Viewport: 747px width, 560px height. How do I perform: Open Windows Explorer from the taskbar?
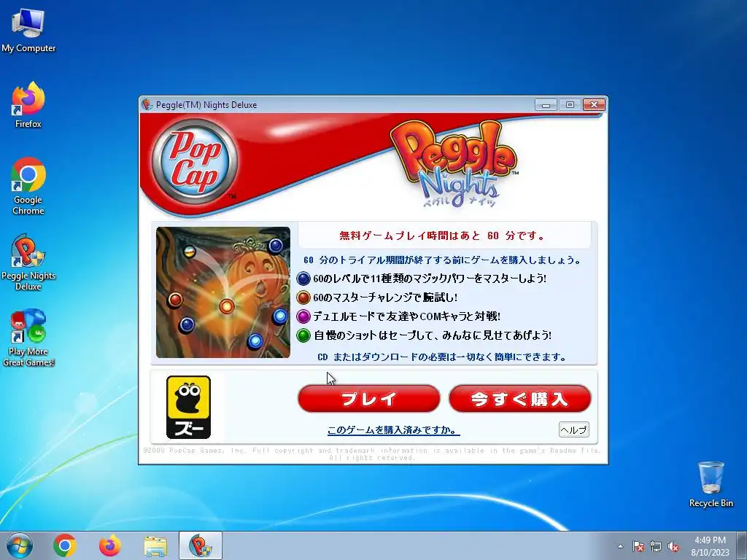[155, 546]
